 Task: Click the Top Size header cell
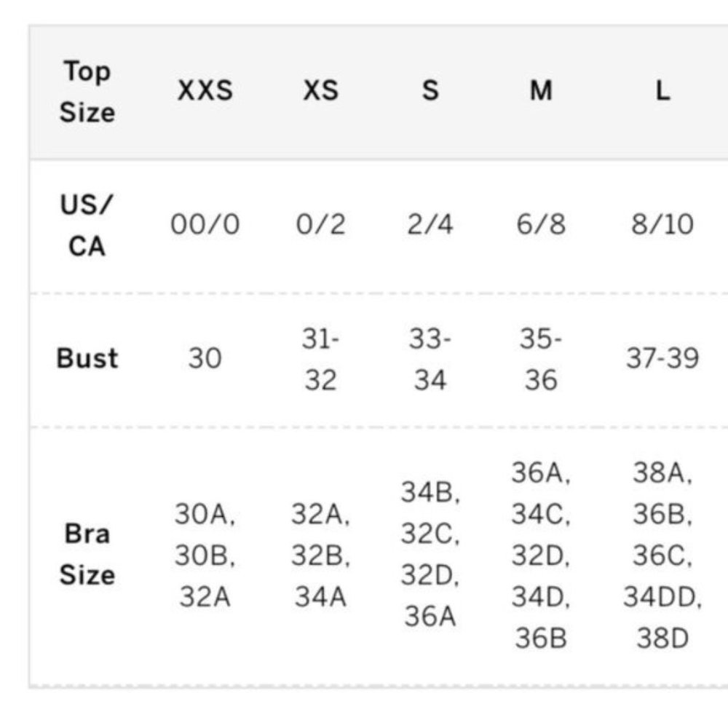point(87,92)
